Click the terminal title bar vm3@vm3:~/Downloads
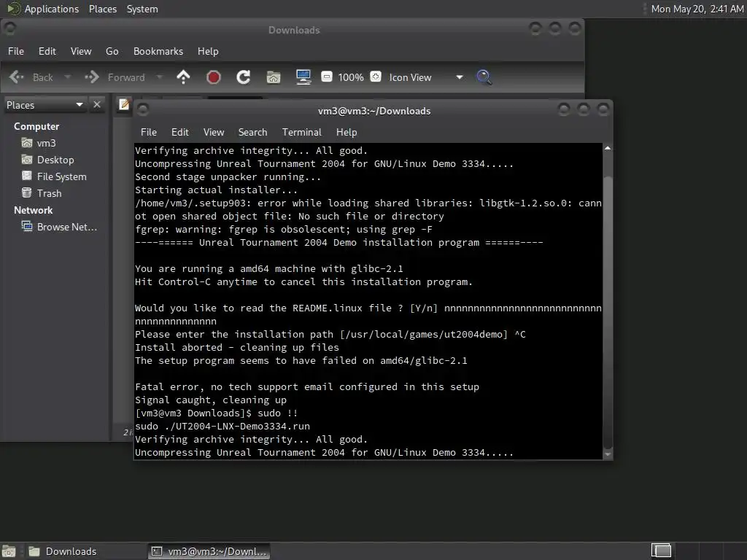Image resolution: width=747 pixels, height=560 pixels. [374, 111]
